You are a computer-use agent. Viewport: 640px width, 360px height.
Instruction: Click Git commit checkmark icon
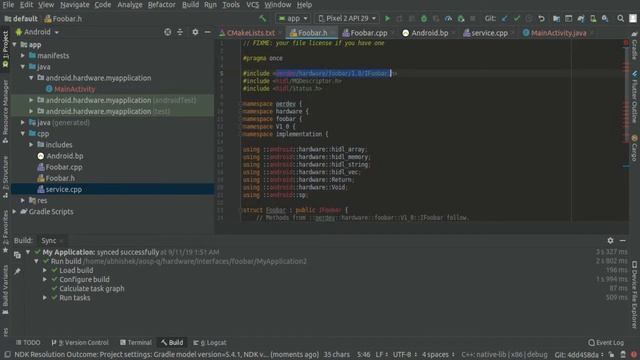point(517,18)
